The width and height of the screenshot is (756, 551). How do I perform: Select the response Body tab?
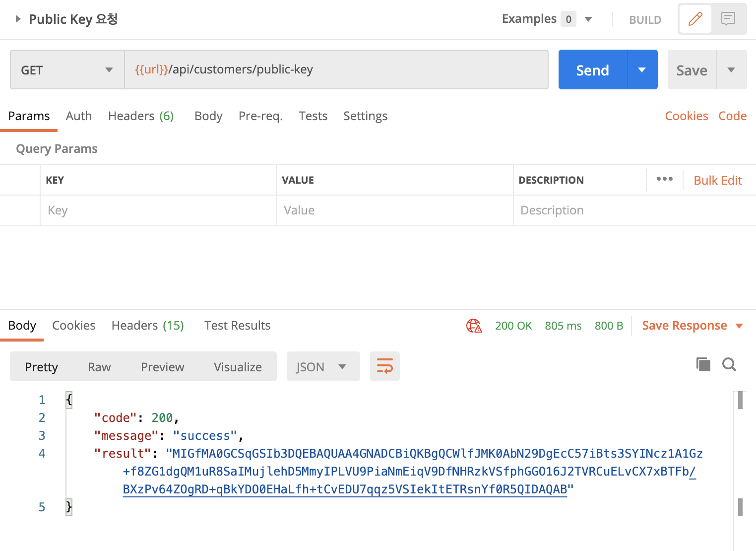22,326
